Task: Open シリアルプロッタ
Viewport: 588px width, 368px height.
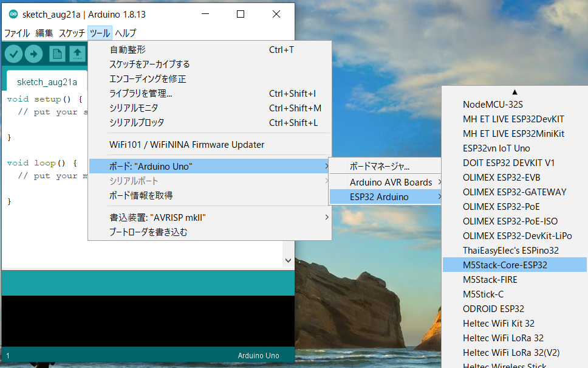Action: pyautogui.click(x=210, y=123)
